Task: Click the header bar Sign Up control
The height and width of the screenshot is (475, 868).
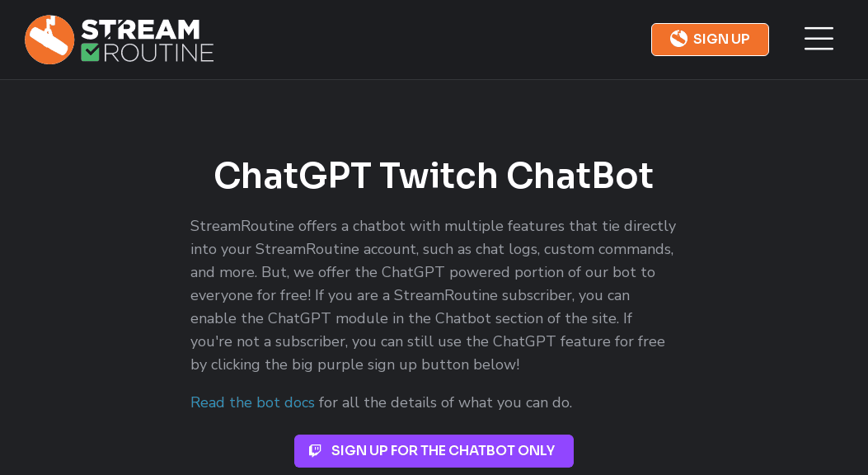Action: (x=710, y=39)
